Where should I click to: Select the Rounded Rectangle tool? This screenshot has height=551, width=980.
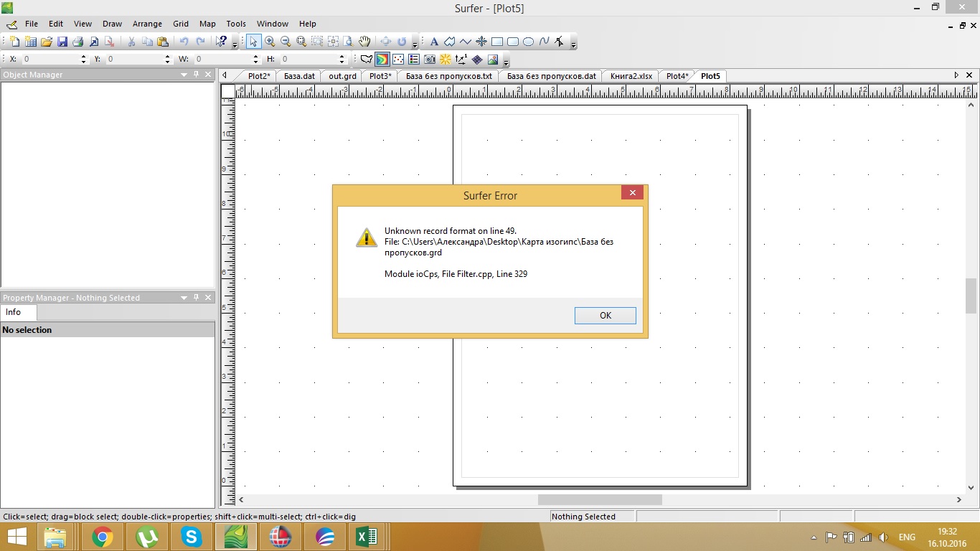[x=513, y=42]
